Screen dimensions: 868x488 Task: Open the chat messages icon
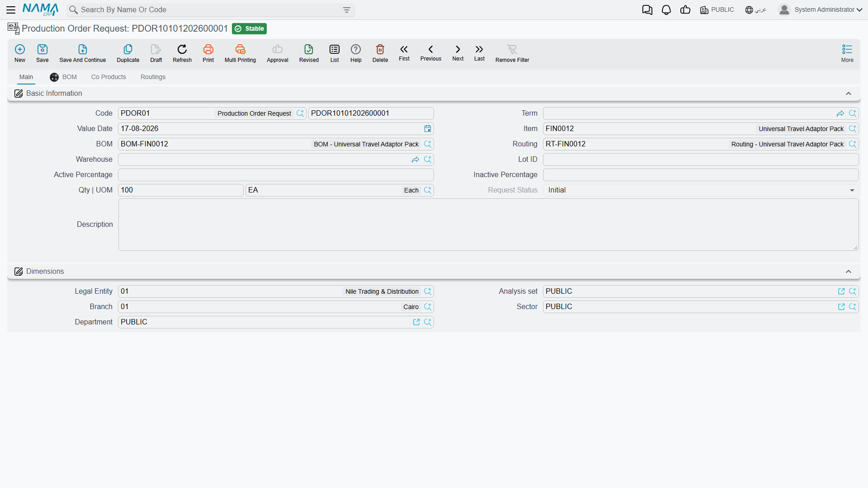[647, 10]
